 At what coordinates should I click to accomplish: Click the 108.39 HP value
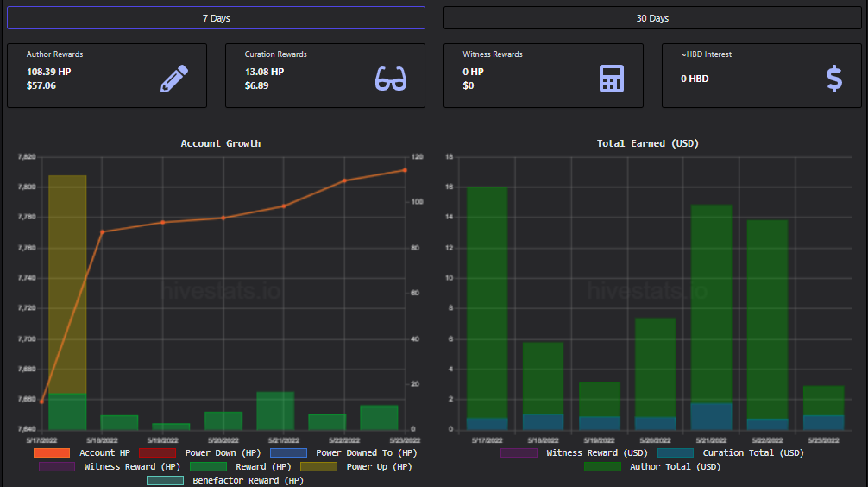(48, 72)
